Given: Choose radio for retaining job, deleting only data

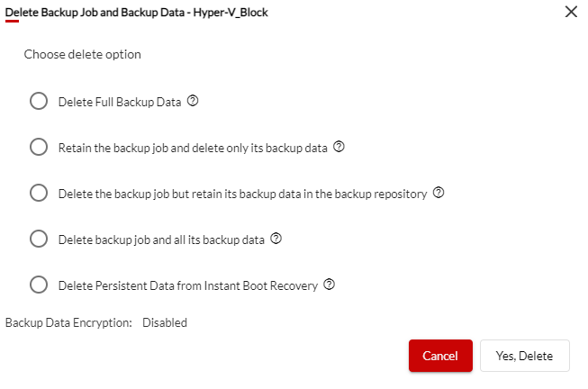Looking at the screenshot, I should point(39,147).
